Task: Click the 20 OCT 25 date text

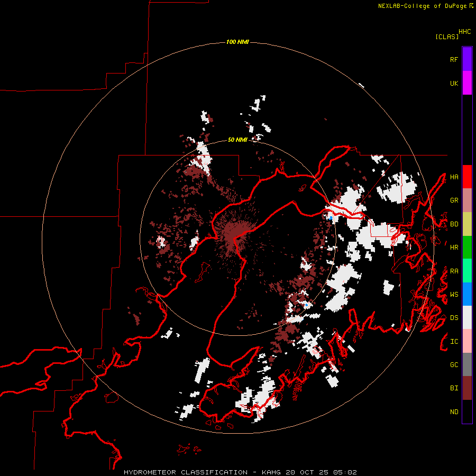Action: click(307, 472)
